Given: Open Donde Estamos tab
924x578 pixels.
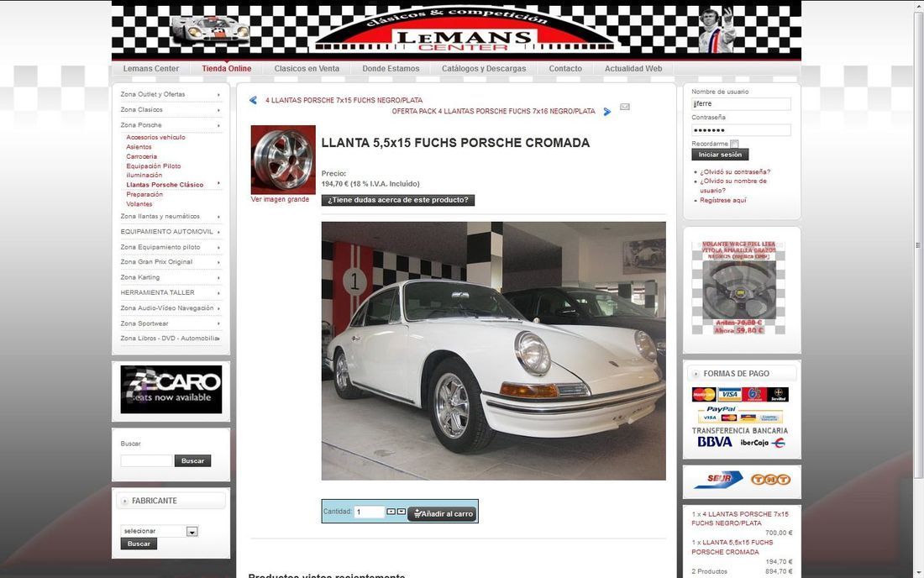Looking at the screenshot, I should 391,68.
